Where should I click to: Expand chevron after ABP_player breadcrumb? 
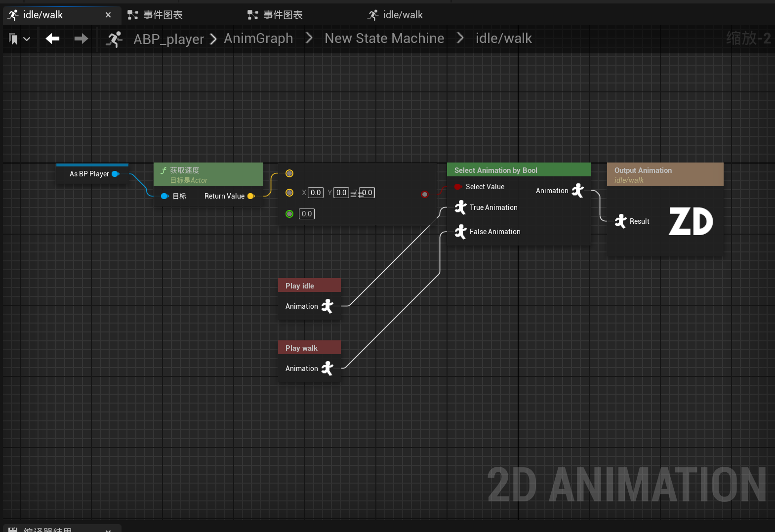pos(213,39)
